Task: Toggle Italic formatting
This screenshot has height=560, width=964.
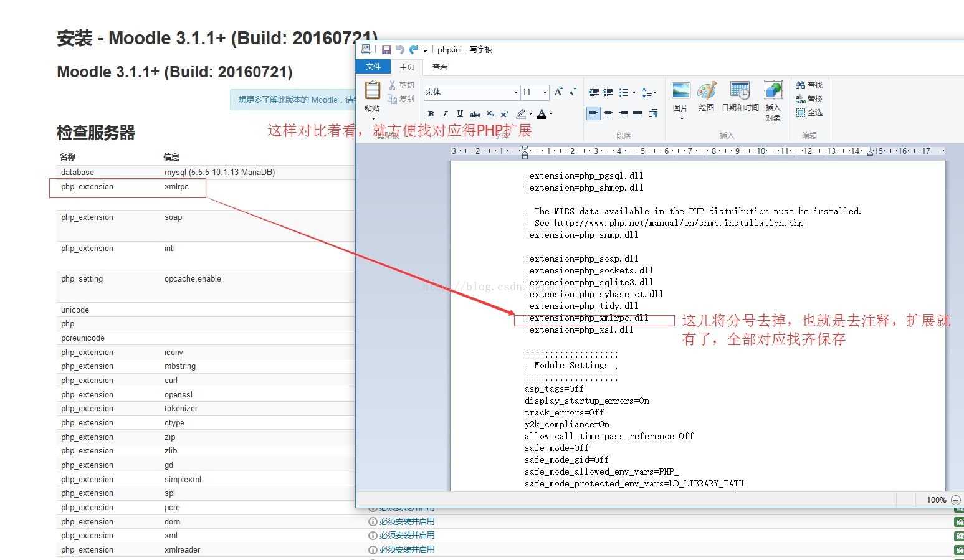Action: pos(445,113)
